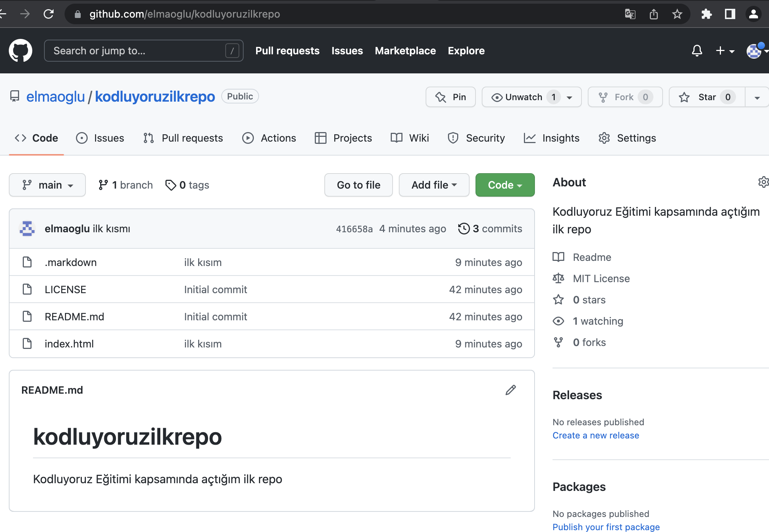Screen dimensions: 769x532
Task: Open the Security tab
Action: [x=476, y=138]
